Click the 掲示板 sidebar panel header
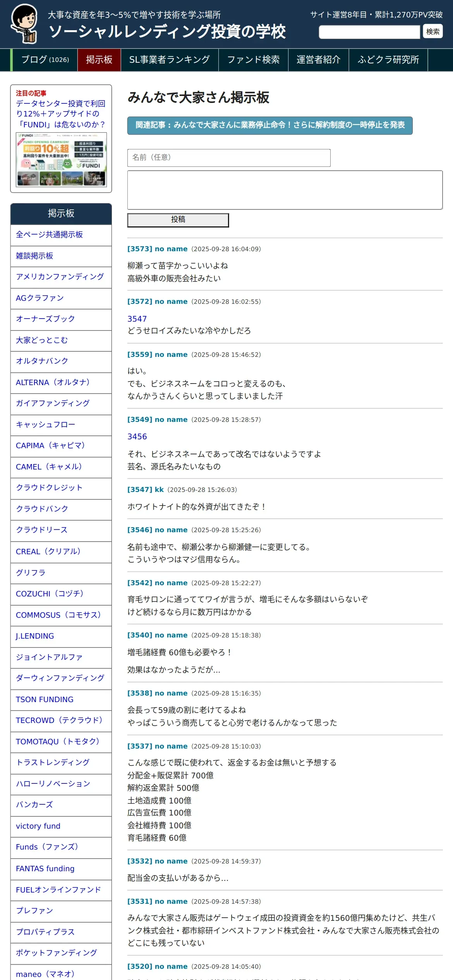 pos(61,214)
